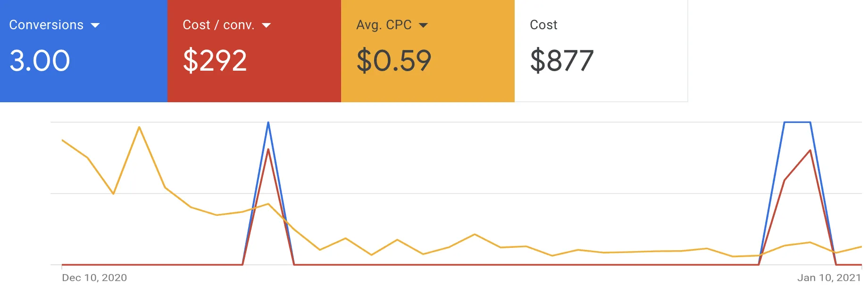
Task: Click the yellow line's rightmost end point
Action: click(861, 247)
